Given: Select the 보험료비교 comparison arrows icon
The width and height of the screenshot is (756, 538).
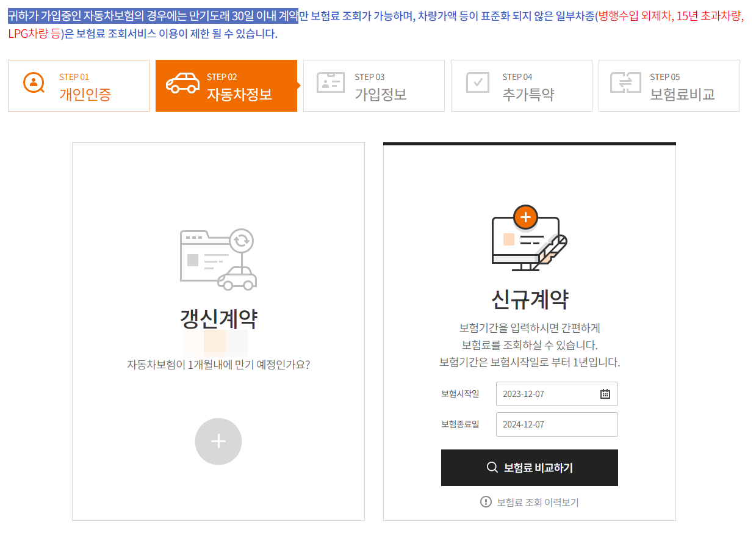Looking at the screenshot, I should [627, 82].
